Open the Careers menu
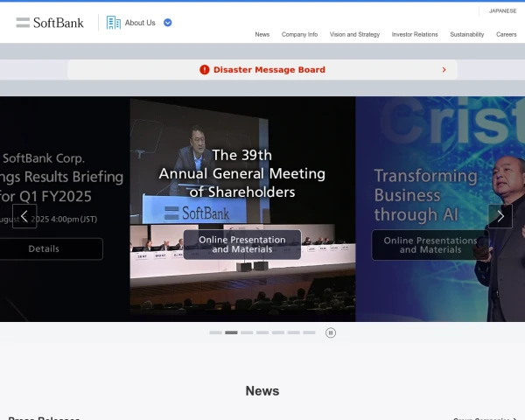525x420 pixels. (507, 34)
